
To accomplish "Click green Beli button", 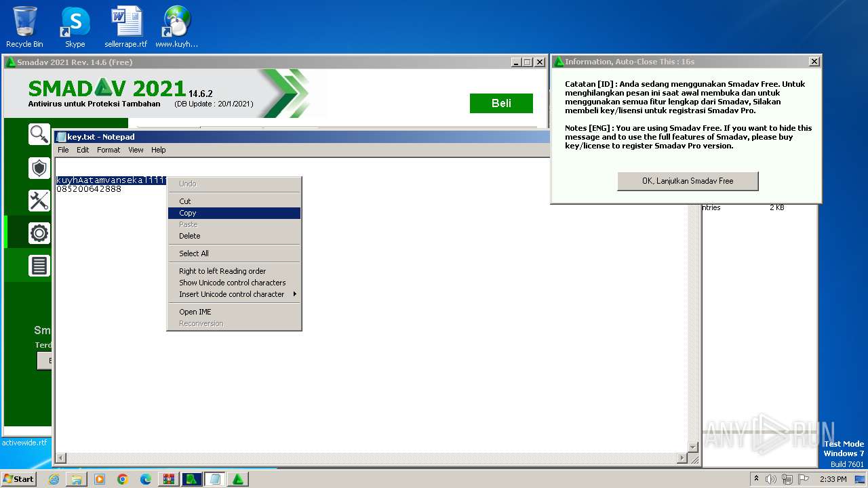I will point(501,103).
